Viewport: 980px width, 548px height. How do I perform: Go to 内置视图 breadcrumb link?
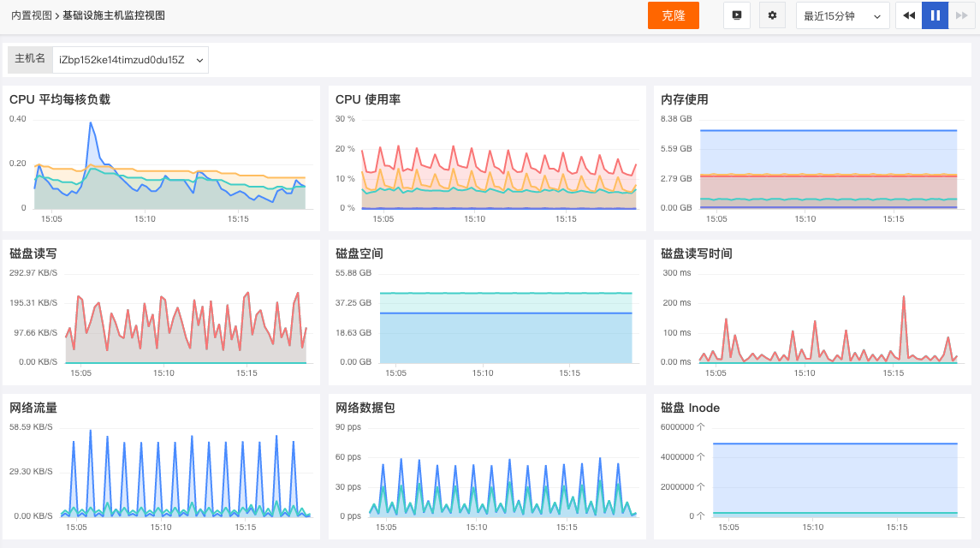[x=32, y=15]
